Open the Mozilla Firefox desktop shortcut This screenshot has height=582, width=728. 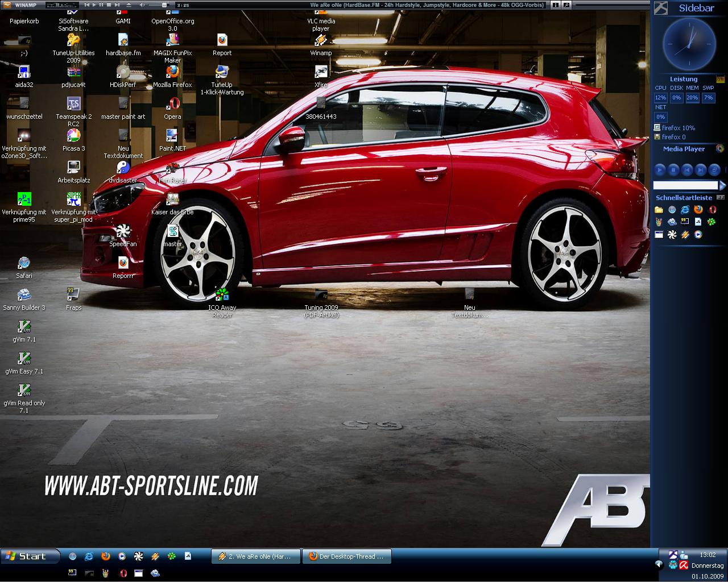click(x=172, y=73)
